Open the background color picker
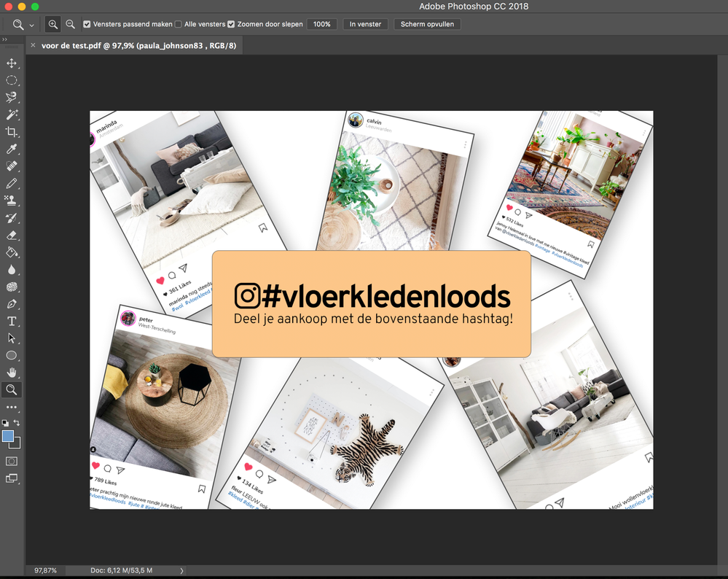This screenshot has width=728, height=579. point(17,445)
